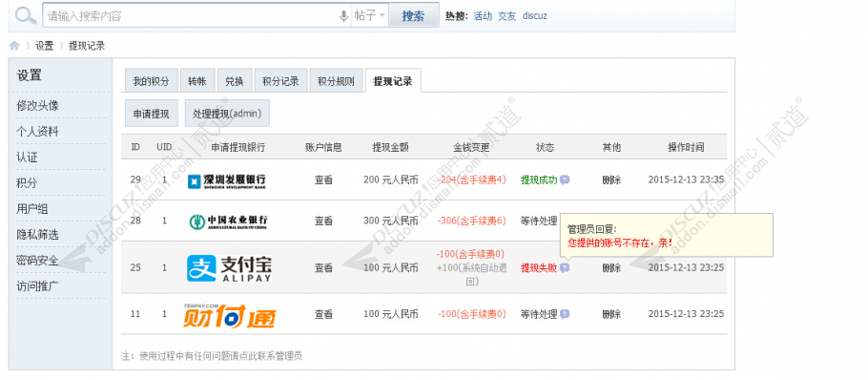
Task: Open hot search link 交友
Action: pos(506,16)
